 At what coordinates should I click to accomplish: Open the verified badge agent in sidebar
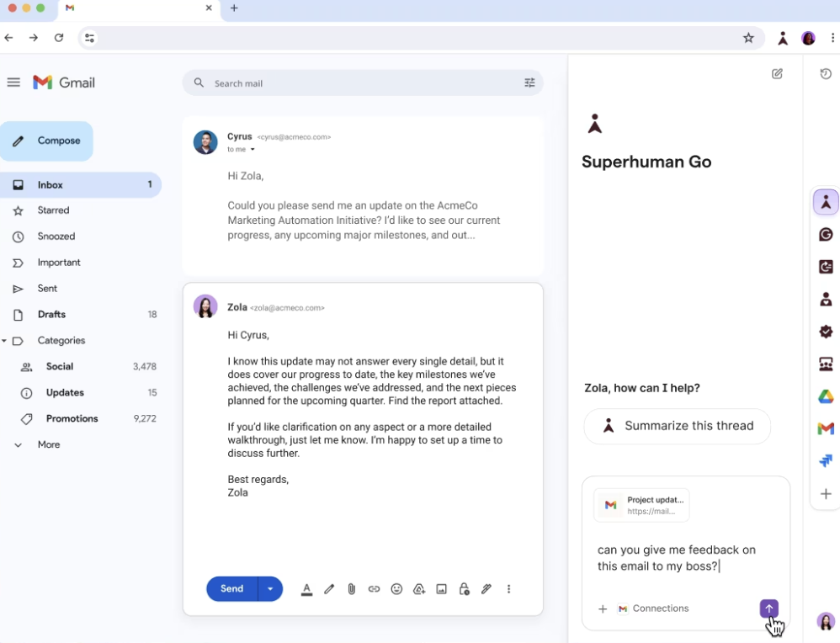(x=826, y=332)
